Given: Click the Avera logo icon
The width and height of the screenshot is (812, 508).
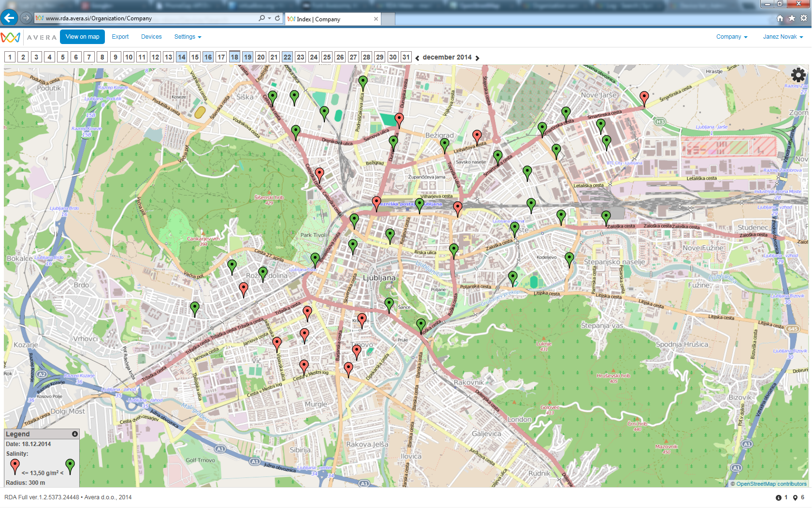Looking at the screenshot, I should point(11,37).
